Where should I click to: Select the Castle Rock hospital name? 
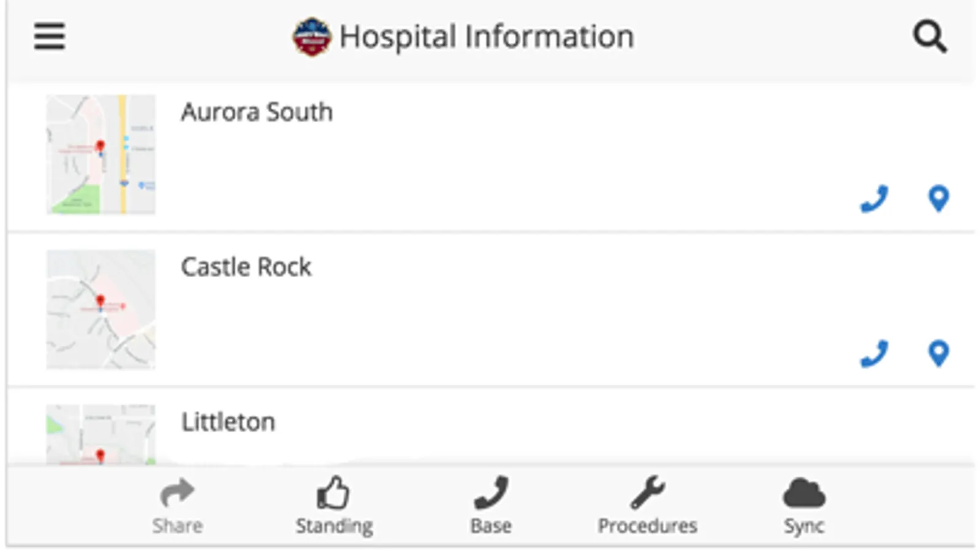(x=246, y=267)
